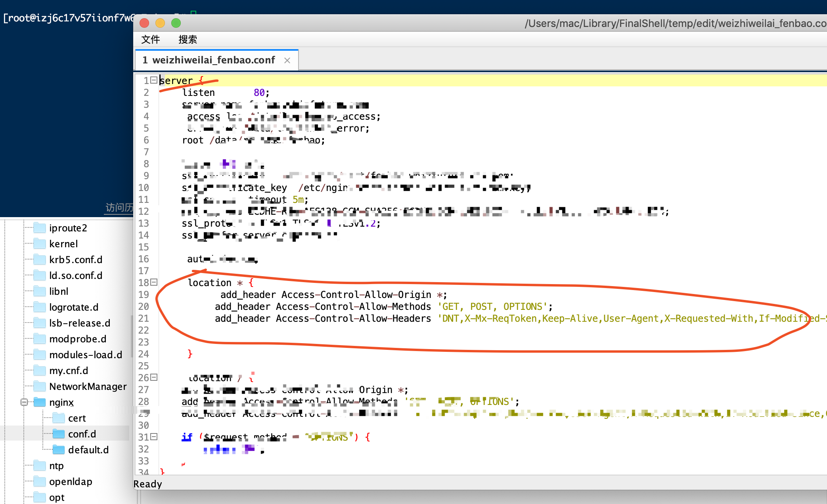The width and height of the screenshot is (827, 504).
Task: Open the 文件 menu
Action: pyautogui.click(x=151, y=39)
